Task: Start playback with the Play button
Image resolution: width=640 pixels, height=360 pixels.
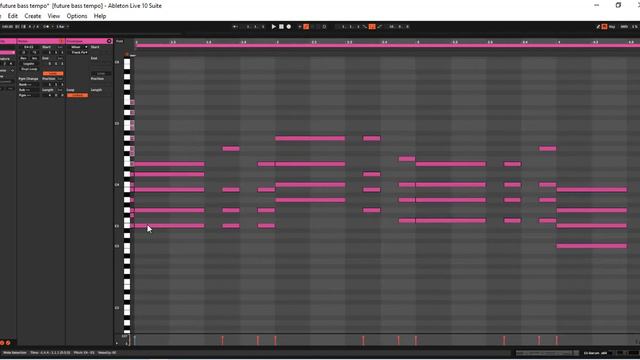Action: 273,27
